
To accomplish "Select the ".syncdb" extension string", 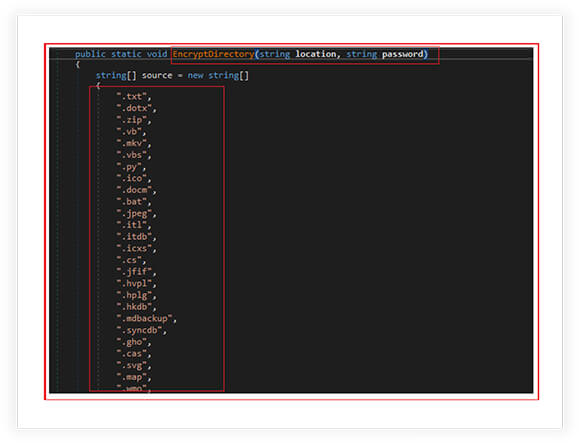I will [140, 330].
